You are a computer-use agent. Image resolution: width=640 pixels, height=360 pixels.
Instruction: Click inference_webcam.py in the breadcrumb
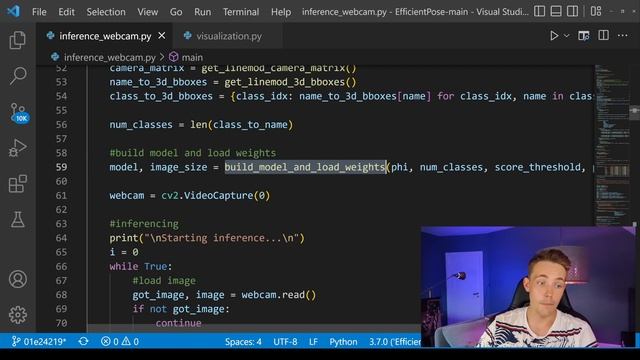109,57
